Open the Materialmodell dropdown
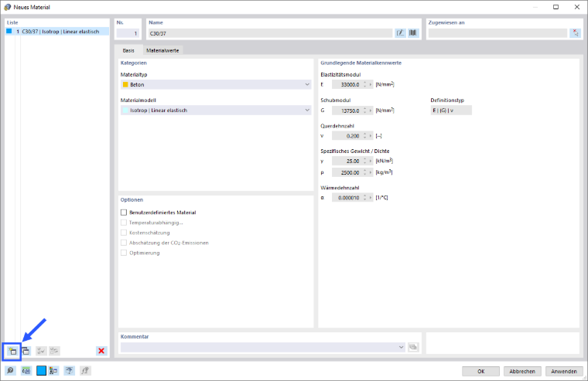The width and height of the screenshot is (588, 381). [216, 111]
